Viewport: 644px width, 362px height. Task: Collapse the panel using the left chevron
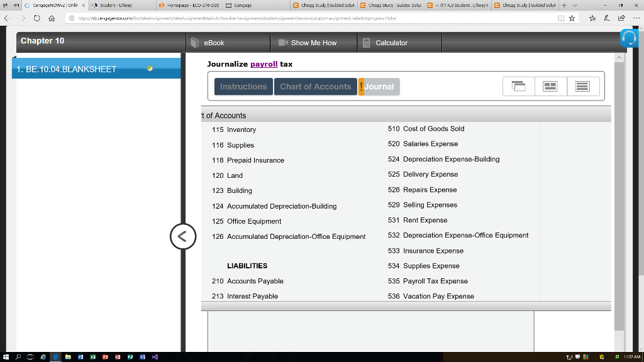click(182, 237)
